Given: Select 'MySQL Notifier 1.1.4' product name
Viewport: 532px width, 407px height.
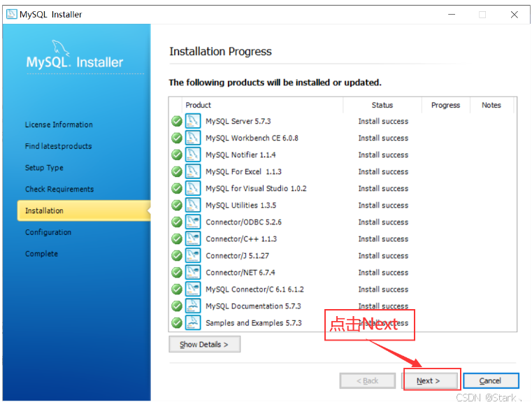Looking at the screenshot, I should (x=240, y=155).
